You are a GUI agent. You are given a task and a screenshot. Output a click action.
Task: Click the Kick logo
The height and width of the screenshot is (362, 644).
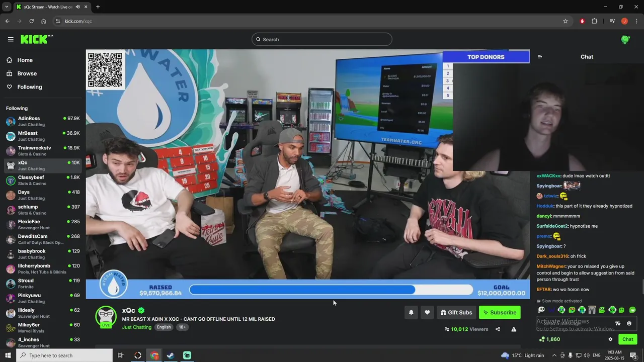36,39
